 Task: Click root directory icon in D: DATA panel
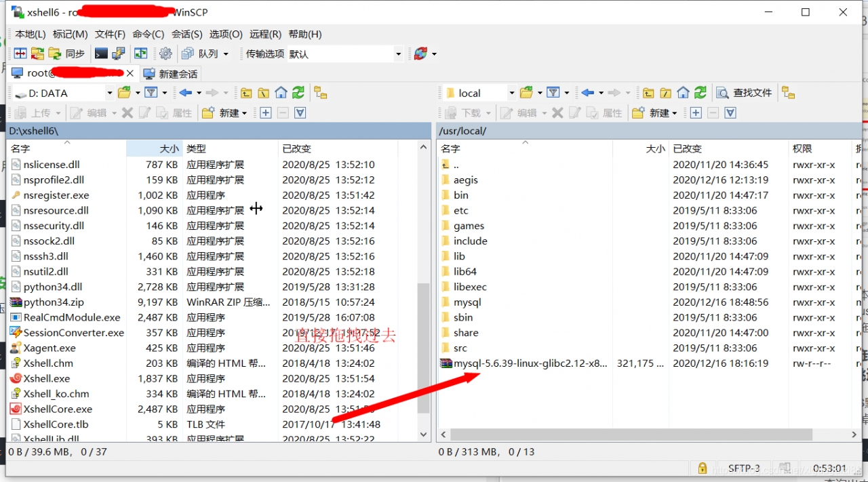[x=263, y=93]
